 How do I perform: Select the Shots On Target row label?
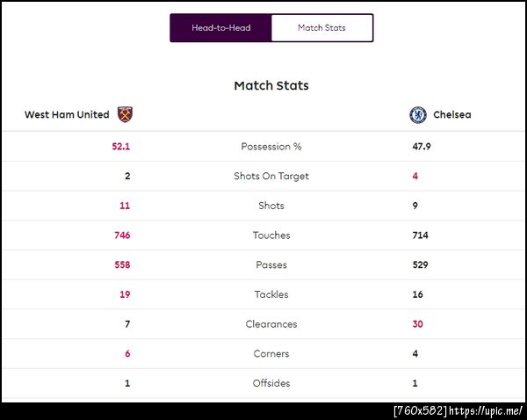tap(271, 177)
